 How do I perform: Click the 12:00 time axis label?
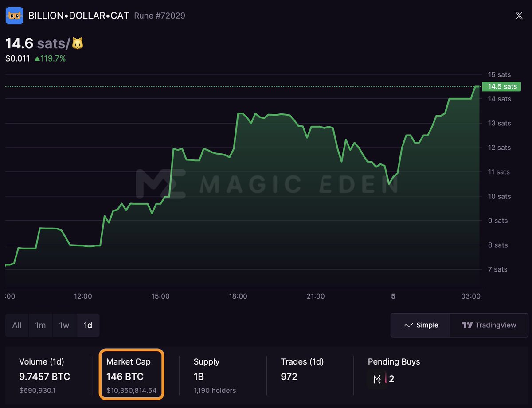click(x=83, y=296)
